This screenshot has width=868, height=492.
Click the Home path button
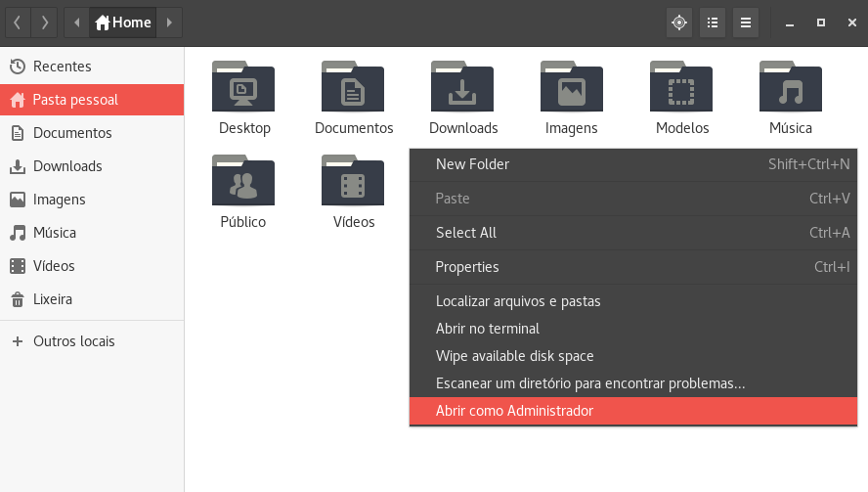123,22
